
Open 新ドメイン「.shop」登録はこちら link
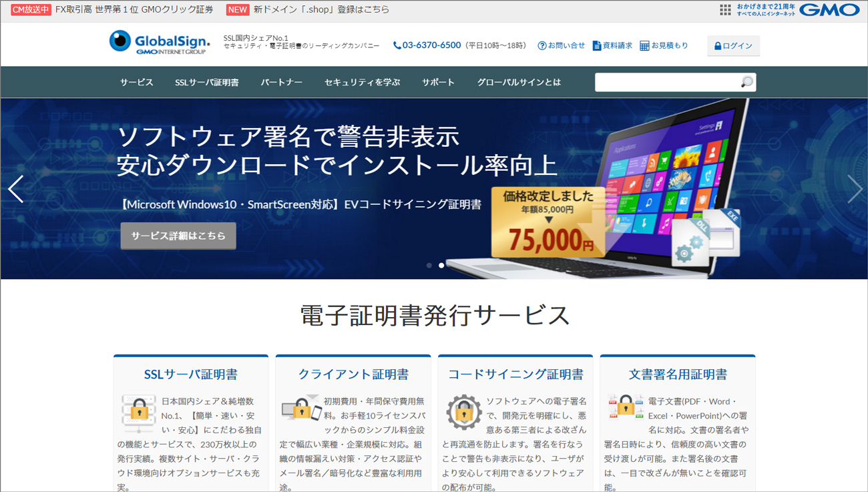321,10
